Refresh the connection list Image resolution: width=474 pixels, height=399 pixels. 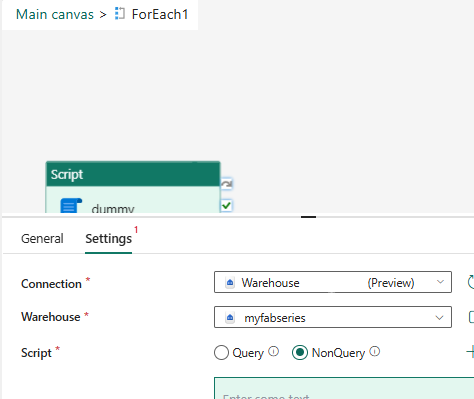tap(471, 282)
